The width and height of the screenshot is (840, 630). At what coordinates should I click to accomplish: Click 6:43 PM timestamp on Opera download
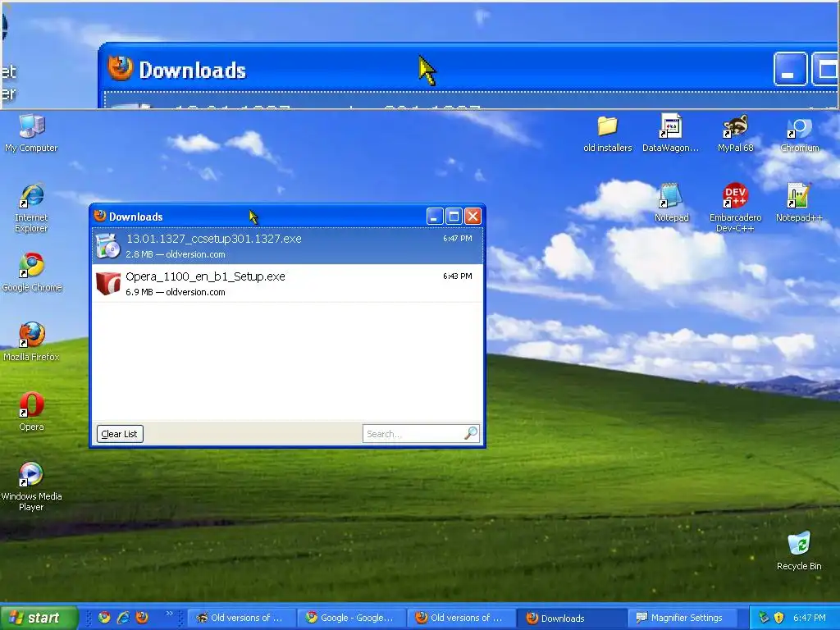pyautogui.click(x=458, y=276)
